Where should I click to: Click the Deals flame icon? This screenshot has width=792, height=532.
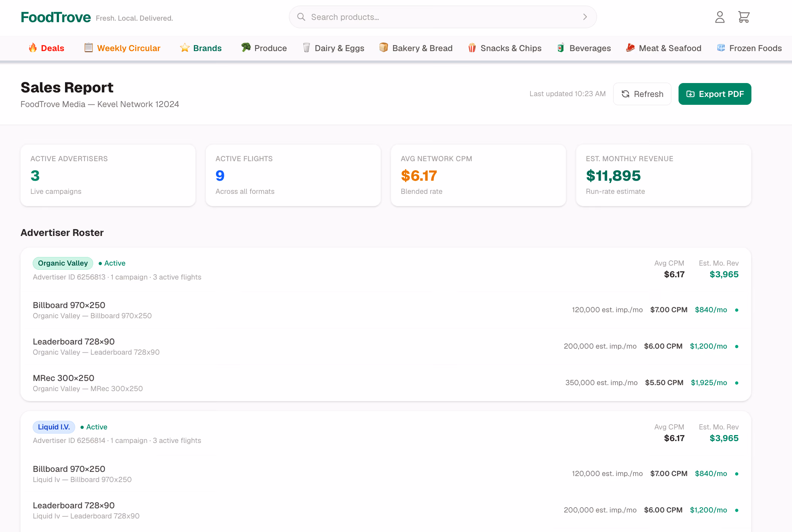tap(33, 48)
